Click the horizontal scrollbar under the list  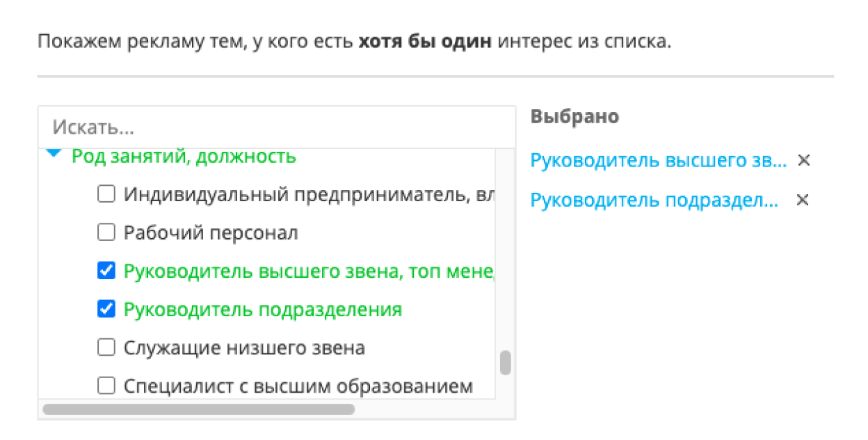198,409
